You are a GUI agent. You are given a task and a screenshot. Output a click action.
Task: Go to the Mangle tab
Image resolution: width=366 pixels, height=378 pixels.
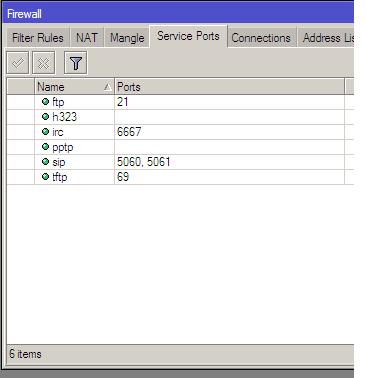[127, 38]
